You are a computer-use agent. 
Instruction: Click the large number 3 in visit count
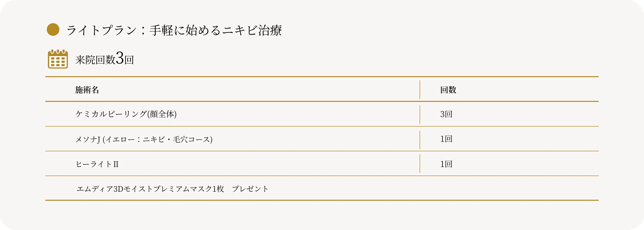click(120, 58)
